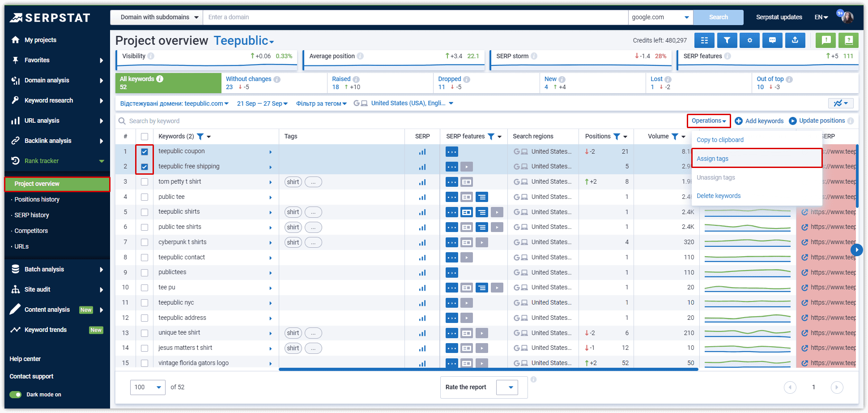The image size is (868, 413).
Task: Uncheck the teepublic coupon checkbox
Action: coord(145,152)
